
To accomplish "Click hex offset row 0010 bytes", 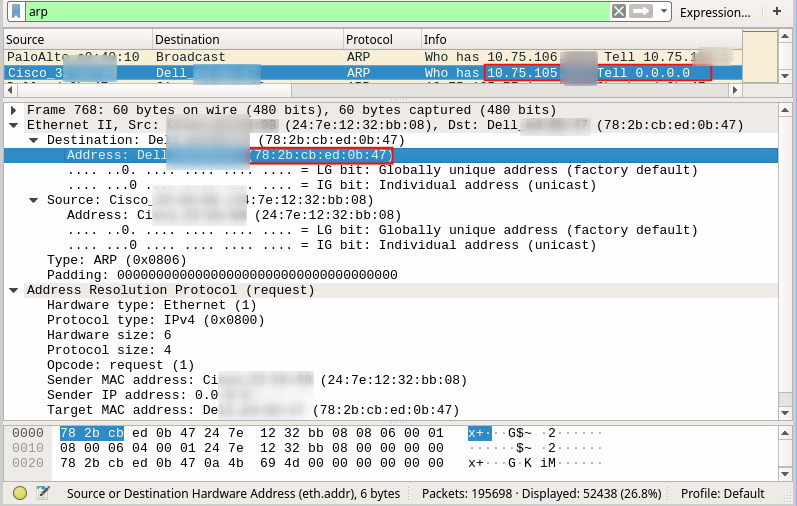I will coord(252,448).
